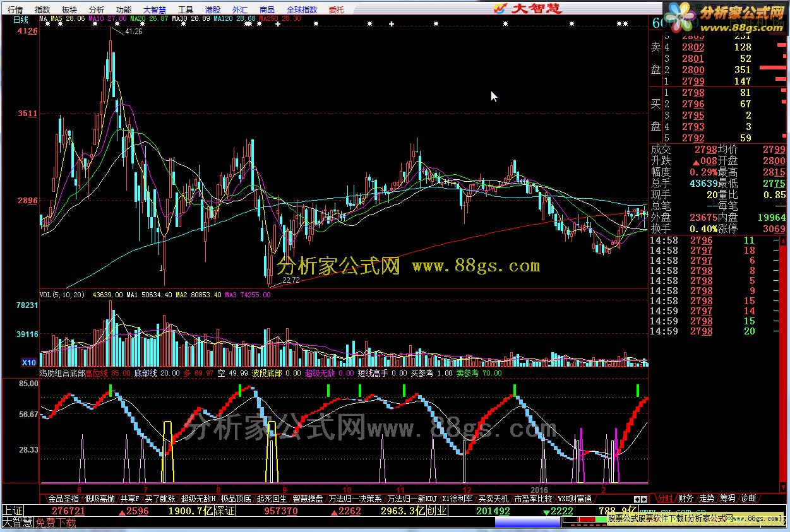Switch to the 筹码 side tab
Image resolution: width=790 pixels, height=532 pixels.
pos(727,498)
